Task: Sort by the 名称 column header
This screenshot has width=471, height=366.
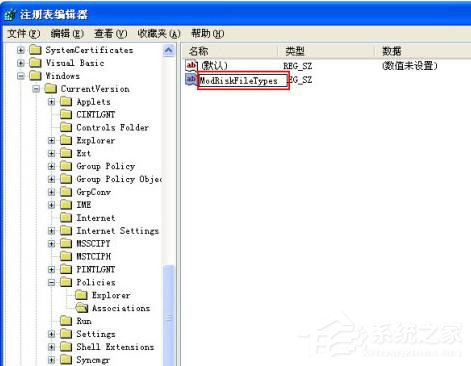Action: [x=230, y=51]
